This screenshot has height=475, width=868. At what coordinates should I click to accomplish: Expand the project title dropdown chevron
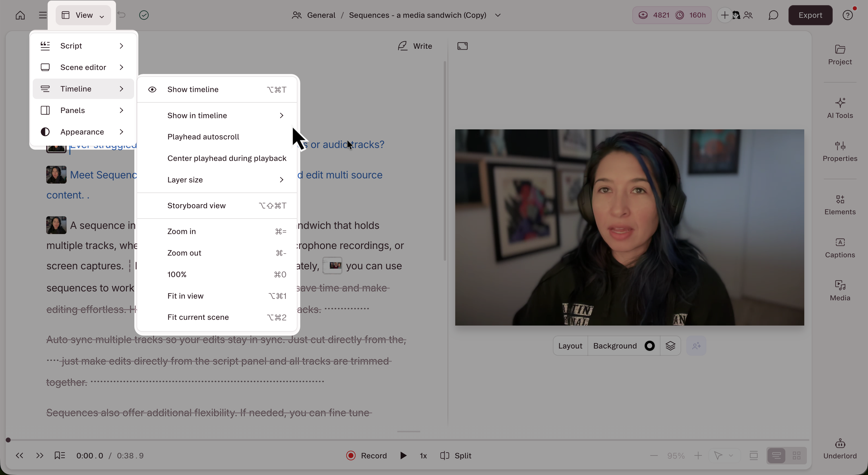(x=498, y=15)
